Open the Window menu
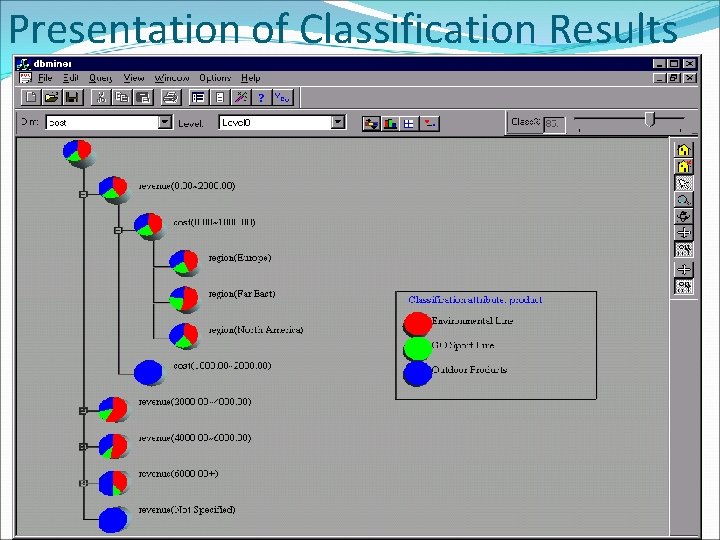 coord(172,78)
